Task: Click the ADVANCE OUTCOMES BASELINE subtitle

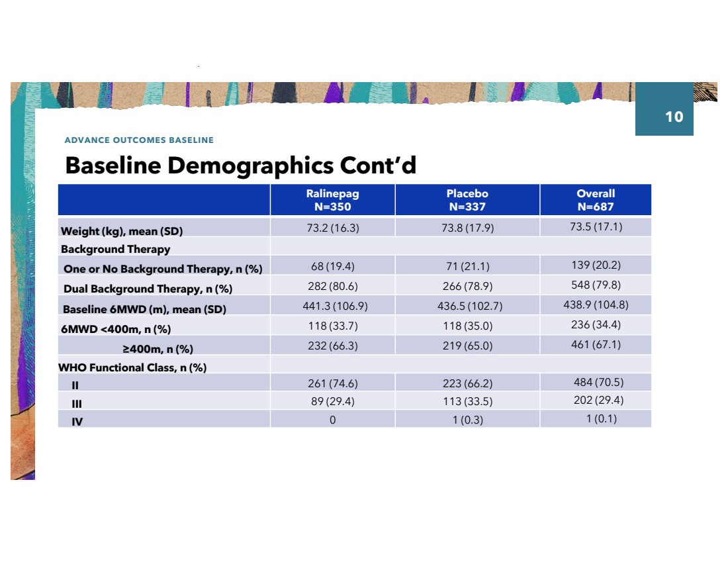Action: (139, 140)
